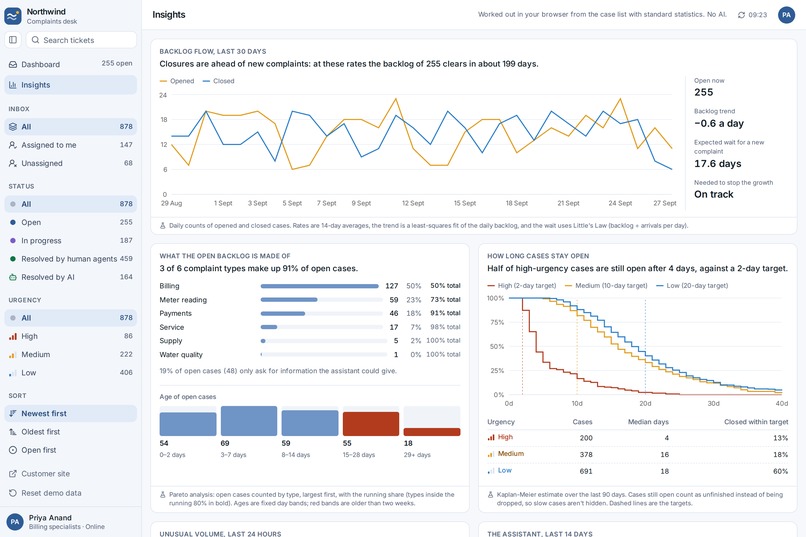806x537 pixels.
Task: Collapse the sidebar with the panel icon
Action: [13, 40]
